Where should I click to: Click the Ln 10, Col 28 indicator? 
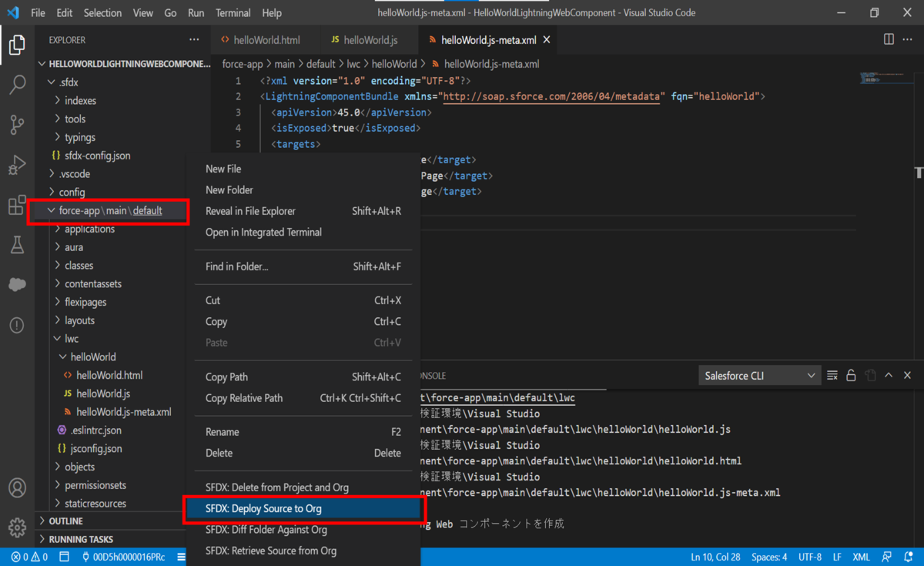tap(716, 557)
